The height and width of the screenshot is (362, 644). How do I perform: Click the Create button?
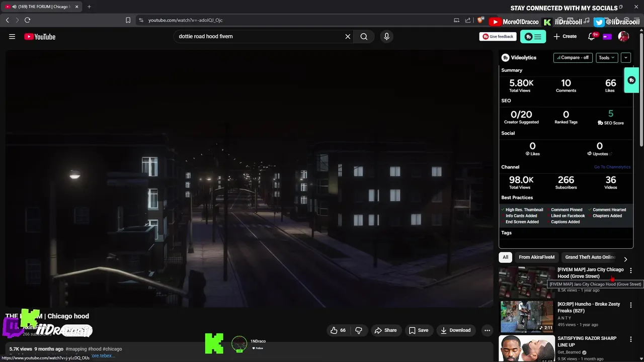[565, 36]
